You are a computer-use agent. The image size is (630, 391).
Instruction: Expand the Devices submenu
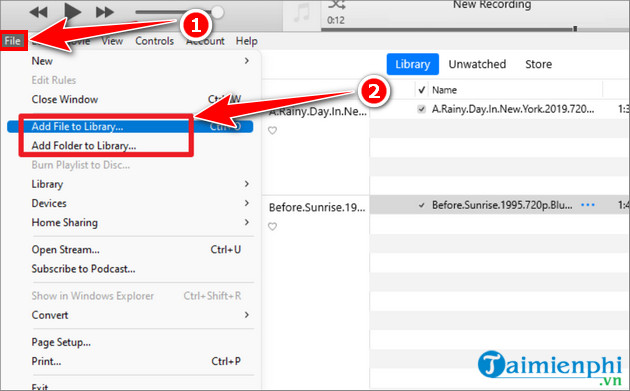[x=130, y=203]
